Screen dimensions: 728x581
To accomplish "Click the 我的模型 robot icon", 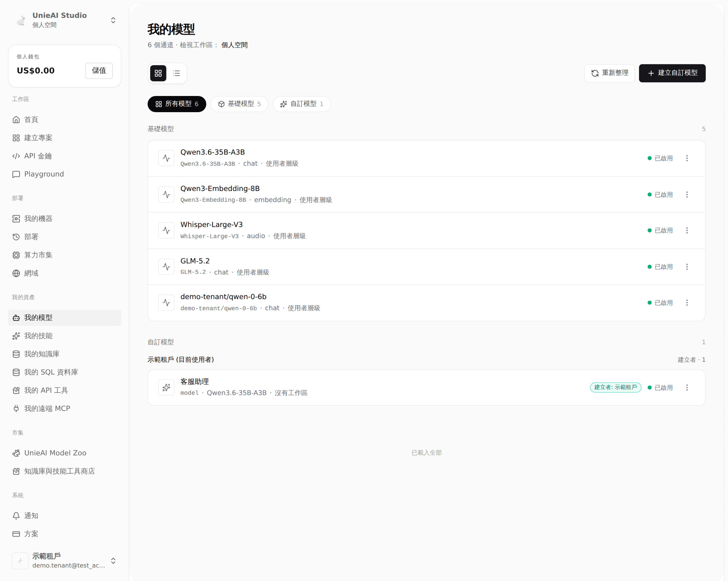I will (x=16, y=318).
